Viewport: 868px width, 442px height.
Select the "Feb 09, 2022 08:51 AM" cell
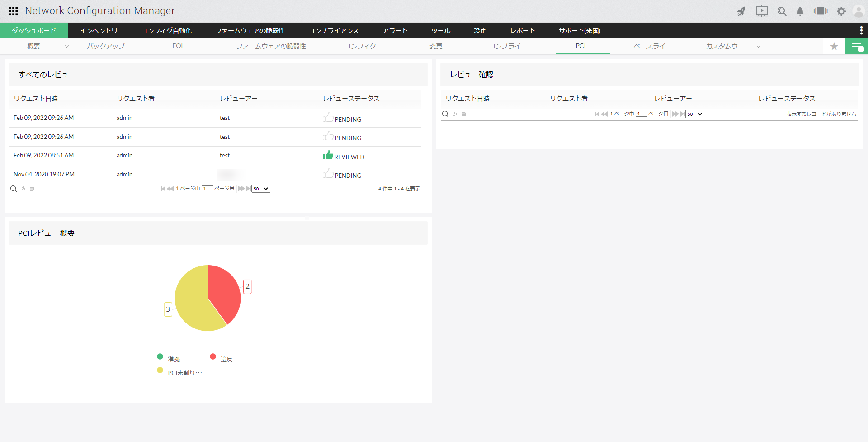[44, 156]
